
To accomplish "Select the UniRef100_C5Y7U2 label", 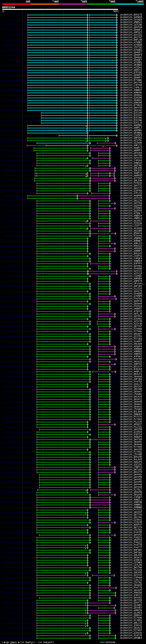I will pos(131,47).
